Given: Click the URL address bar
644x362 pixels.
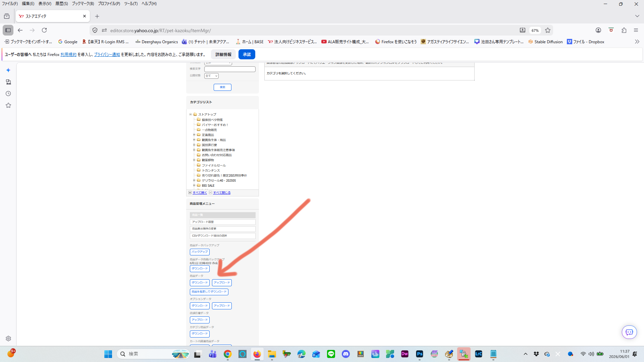Looking at the screenshot, I should (312, 30).
